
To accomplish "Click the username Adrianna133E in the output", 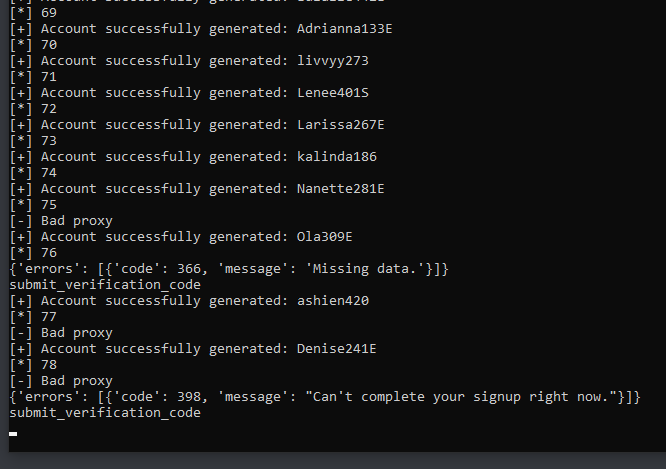I will click(344, 29).
